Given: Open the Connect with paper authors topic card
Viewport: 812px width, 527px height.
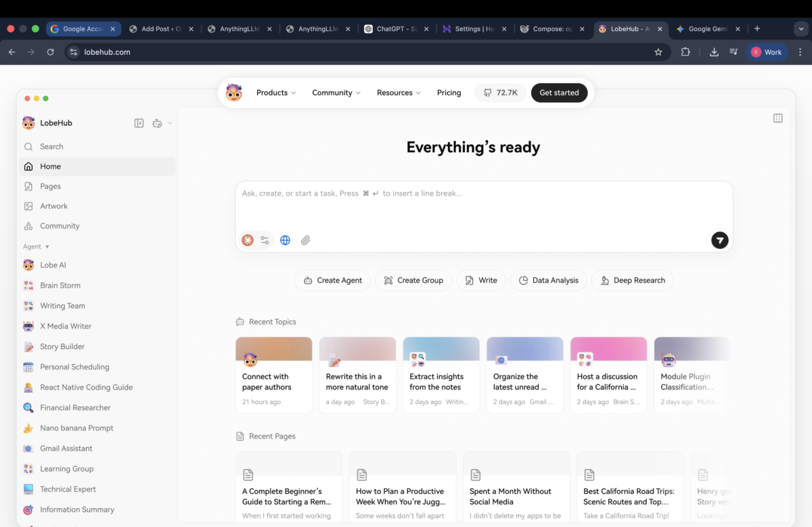Looking at the screenshot, I should 273,375.
